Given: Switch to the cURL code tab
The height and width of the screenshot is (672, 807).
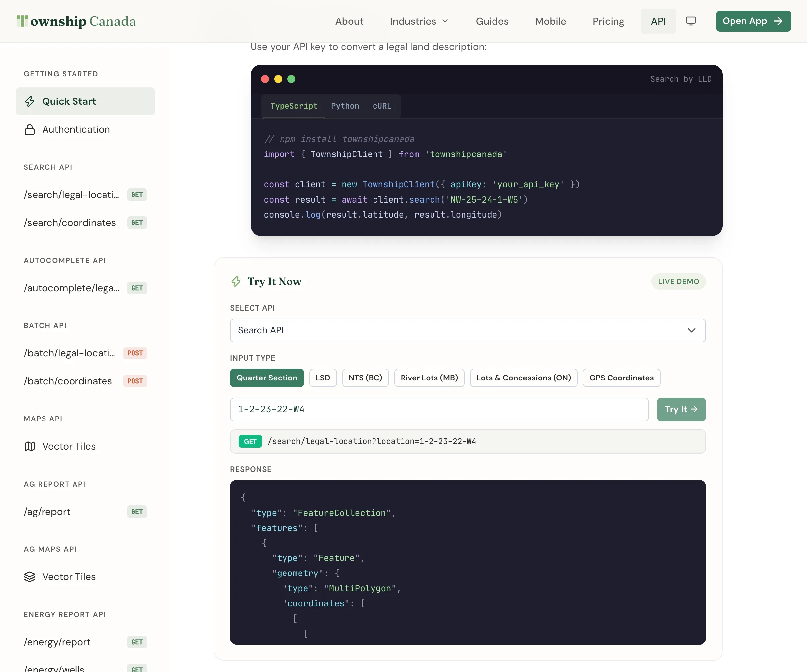Looking at the screenshot, I should [382, 106].
